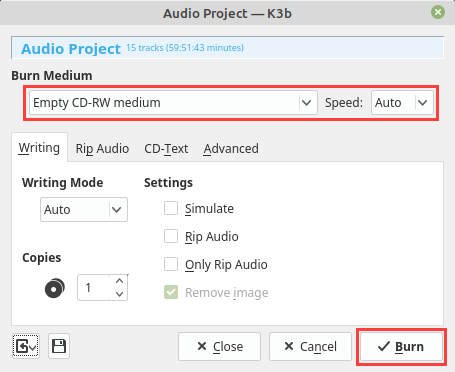The width and height of the screenshot is (455, 372).
Task: Toggle the Remove image checkbox
Action: pyautogui.click(x=171, y=292)
